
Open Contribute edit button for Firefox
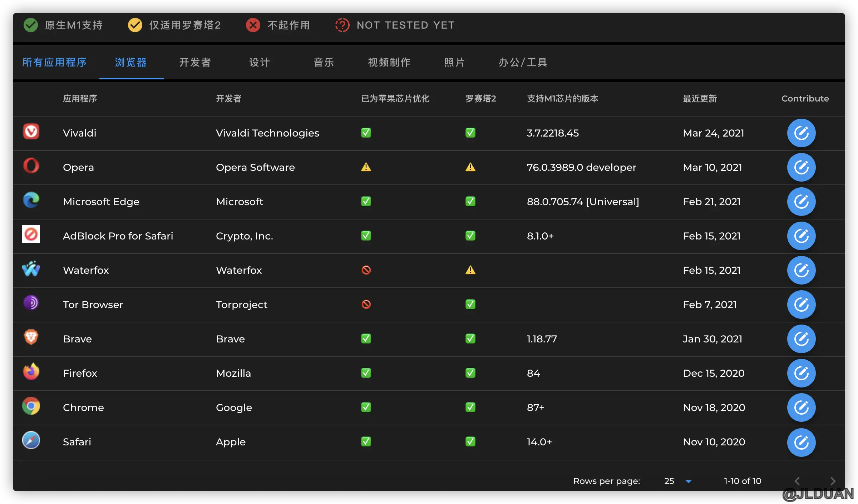[x=801, y=373]
